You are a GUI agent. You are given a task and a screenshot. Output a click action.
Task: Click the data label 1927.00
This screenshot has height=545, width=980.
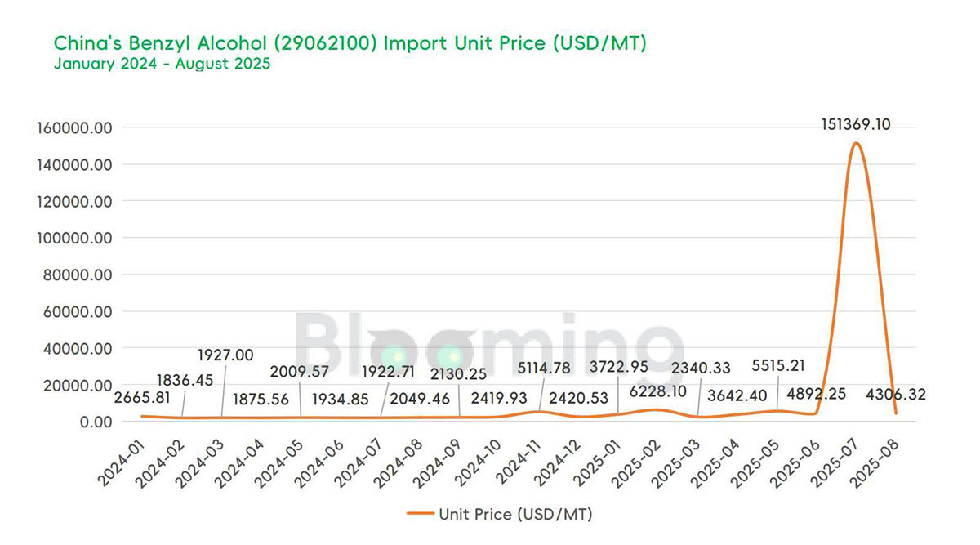tap(225, 355)
